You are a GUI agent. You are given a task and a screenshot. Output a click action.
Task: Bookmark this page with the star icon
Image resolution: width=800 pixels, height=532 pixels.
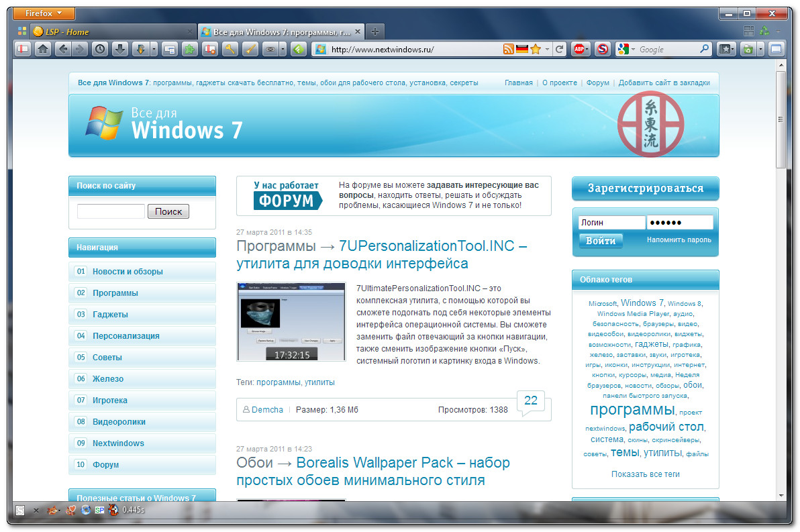point(535,49)
